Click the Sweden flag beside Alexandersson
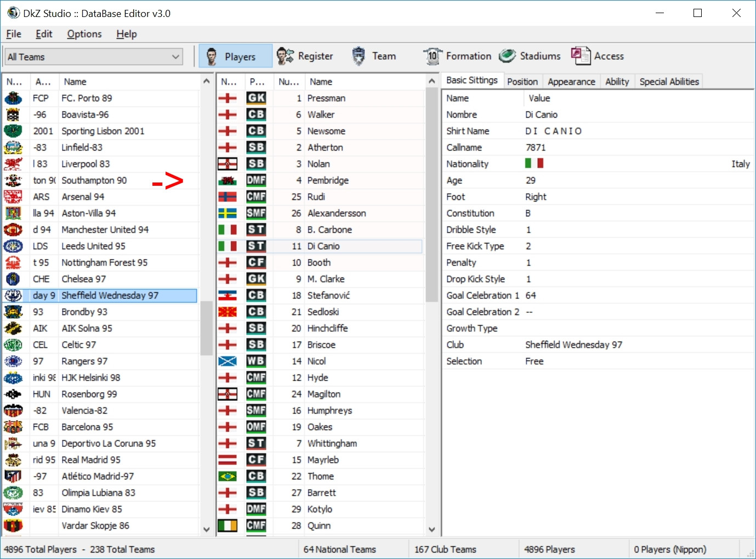The width and height of the screenshot is (756, 559). 228,213
